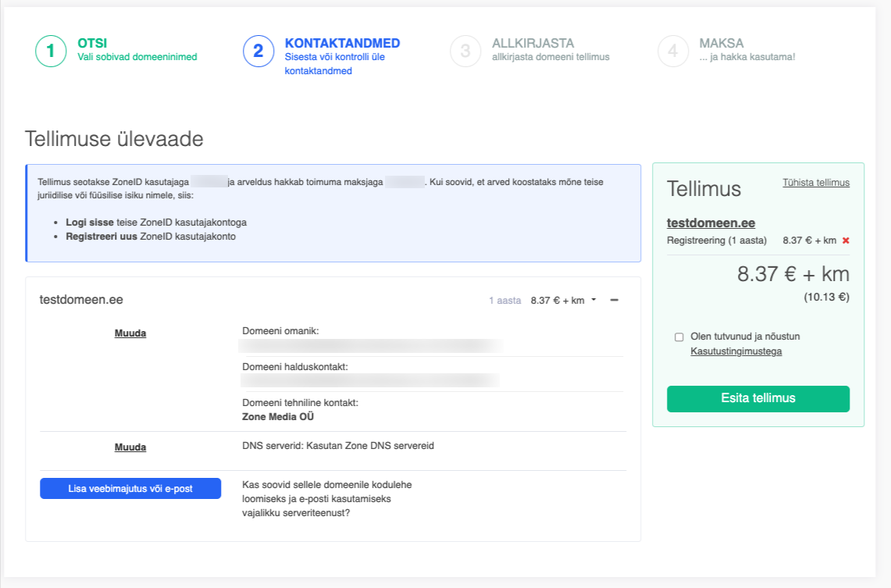The width and height of the screenshot is (891, 588).
Task: Click the testdomeen.ee panel heading
Action: (81, 300)
